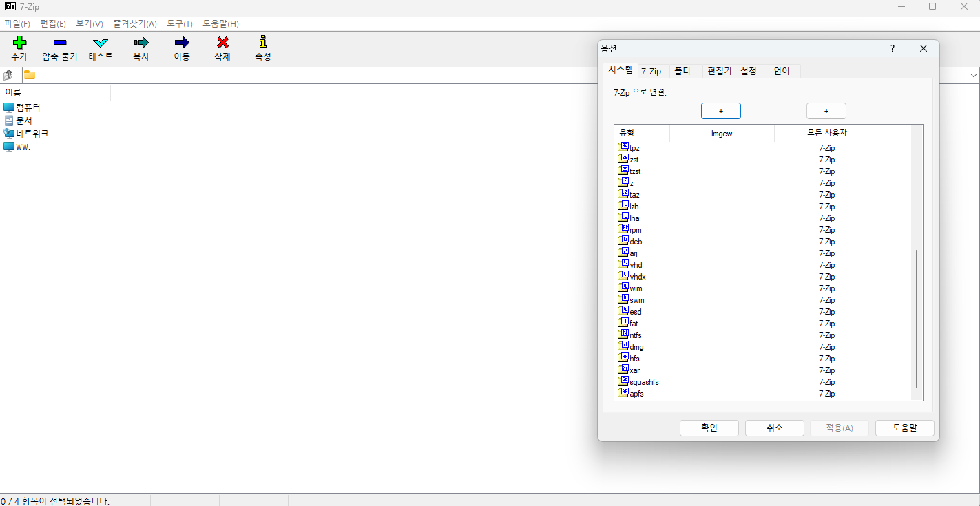Click the green Add (추가) toolbar icon
The height and width of the screenshot is (506, 980).
[20, 43]
